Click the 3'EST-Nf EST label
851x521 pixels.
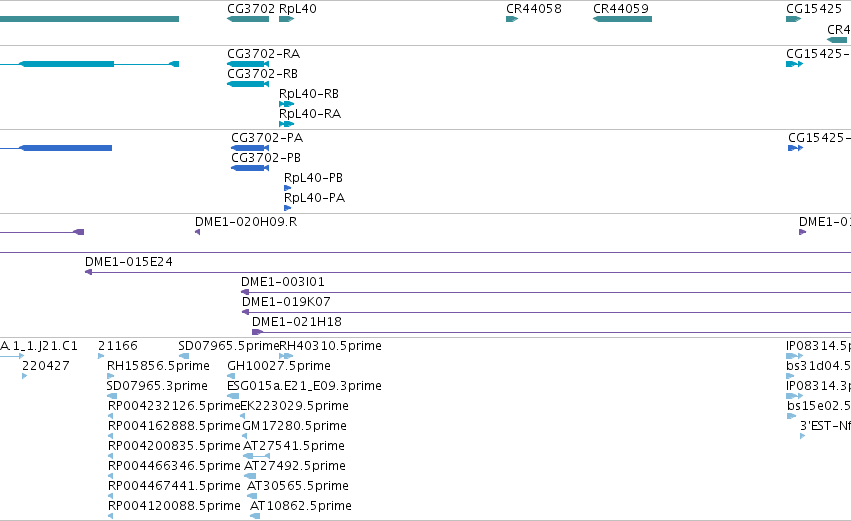(825, 427)
